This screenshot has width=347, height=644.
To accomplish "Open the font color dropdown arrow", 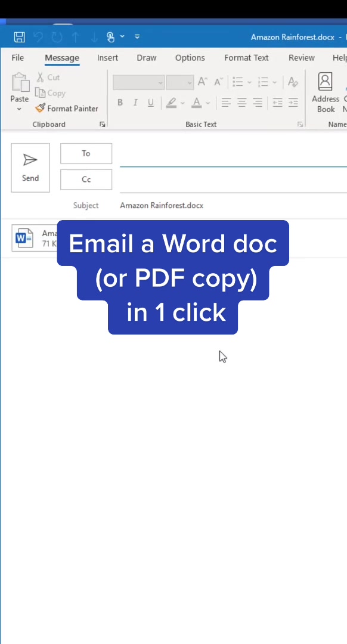I will coord(208,103).
